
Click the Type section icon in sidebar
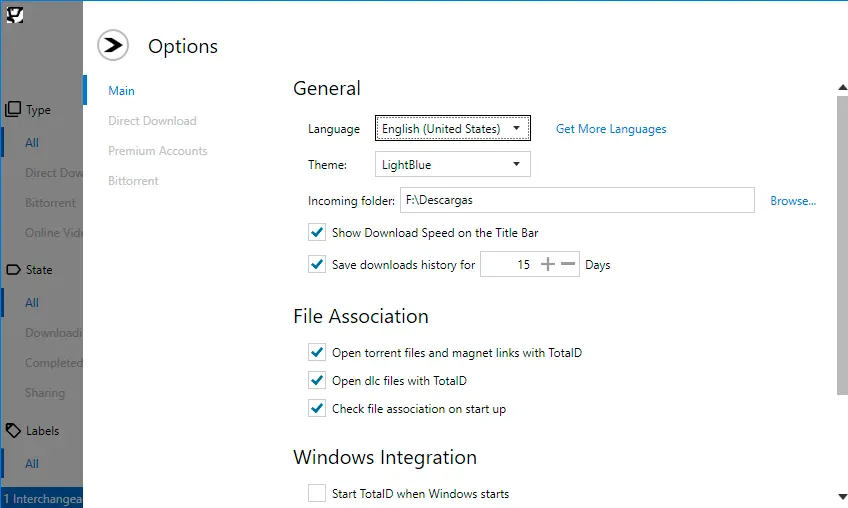coord(13,109)
